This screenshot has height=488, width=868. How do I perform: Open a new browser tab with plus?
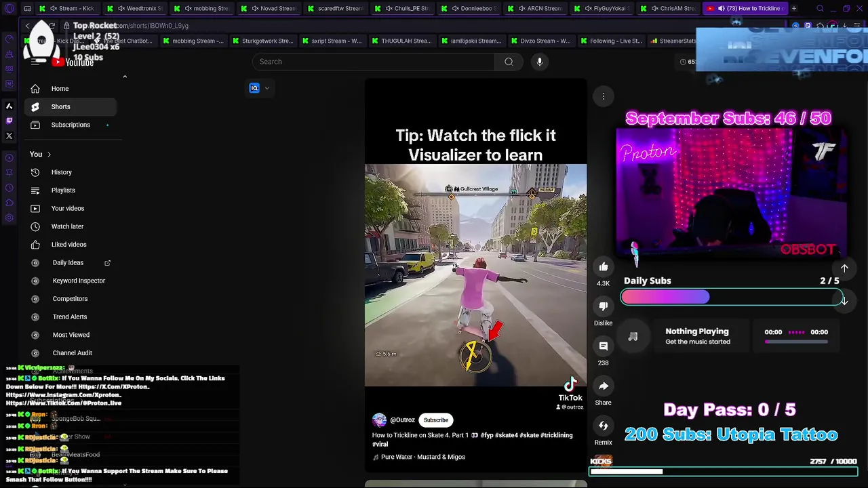click(794, 9)
